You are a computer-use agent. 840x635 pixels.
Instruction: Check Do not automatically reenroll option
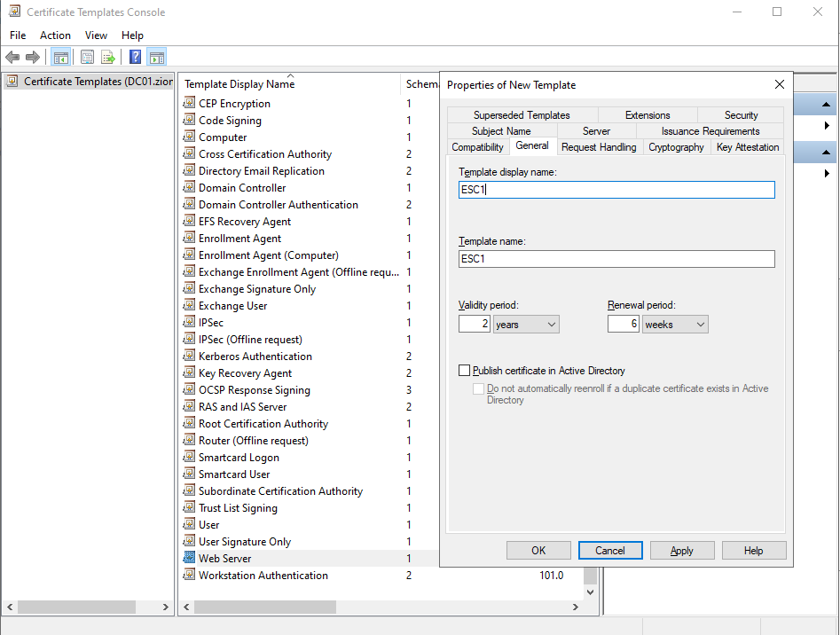[477, 388]
